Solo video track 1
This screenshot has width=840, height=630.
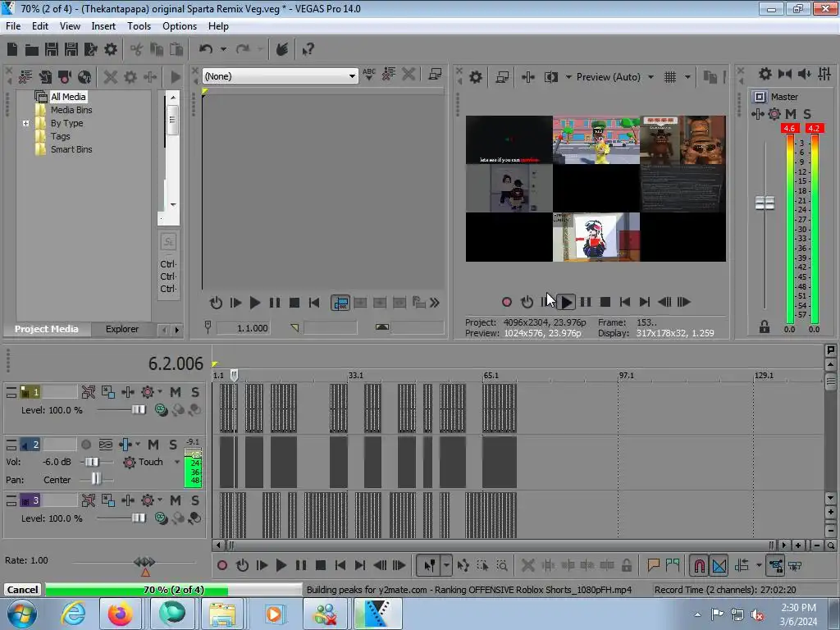point(195,392)
